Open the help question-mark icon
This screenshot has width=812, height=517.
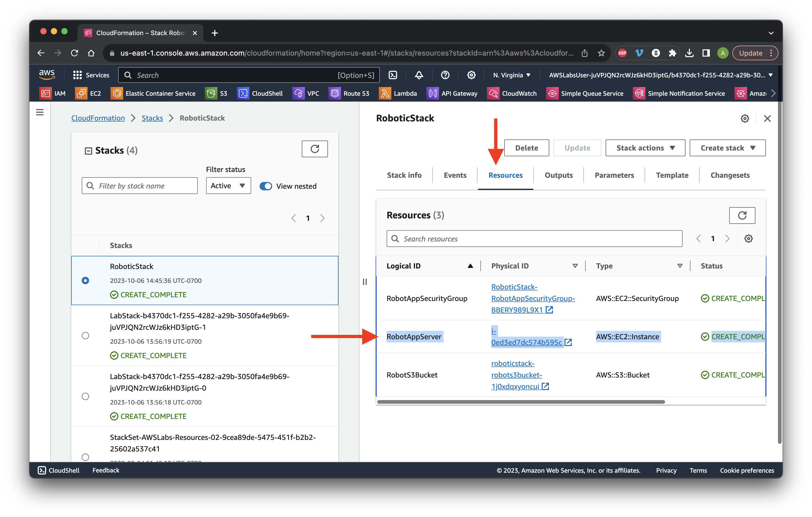[x=445, y=75]
